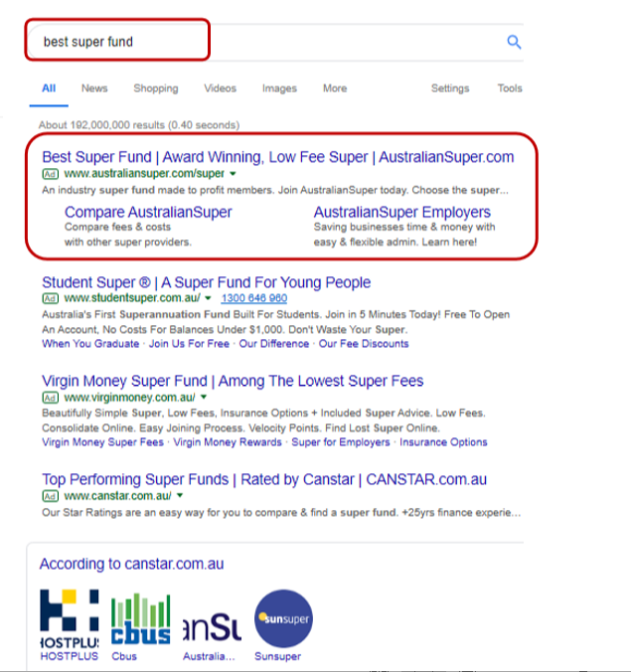Image resolution: width=631 pixels, height=672 pixels.
Task: Click the magnifying glass search icon
Action: coord(514,42)
